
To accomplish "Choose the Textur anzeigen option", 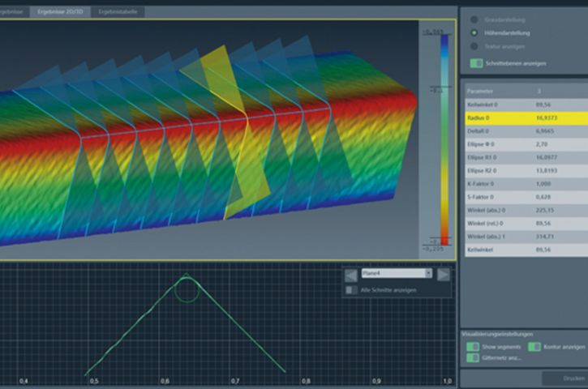I will (x=474, y=47).
